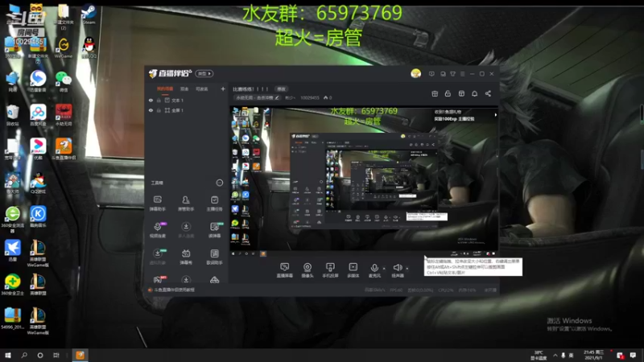Viewport: 644px width, 362px height.
Task: Toggle lock on 文本 1 layer
Action: pos(159,100)
